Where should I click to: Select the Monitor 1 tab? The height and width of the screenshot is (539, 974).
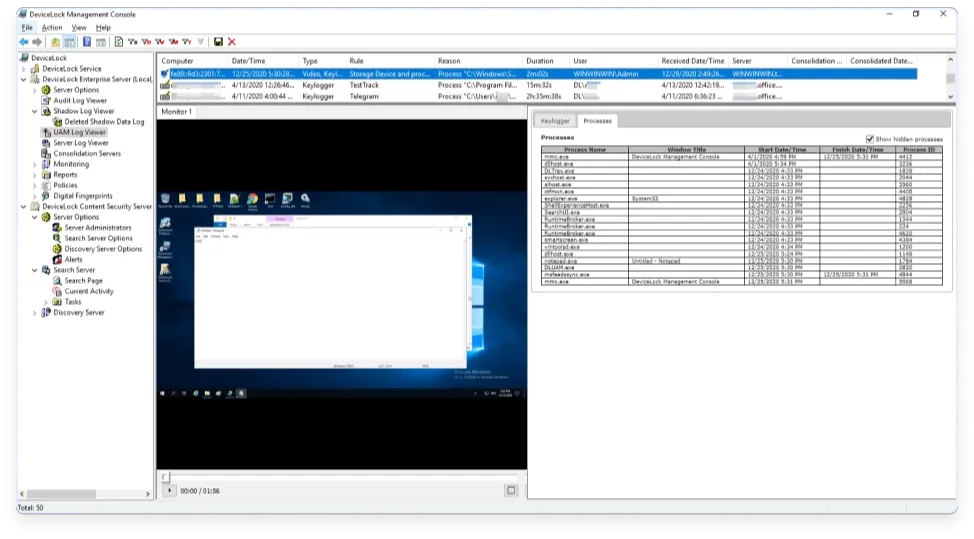(176, 112)
